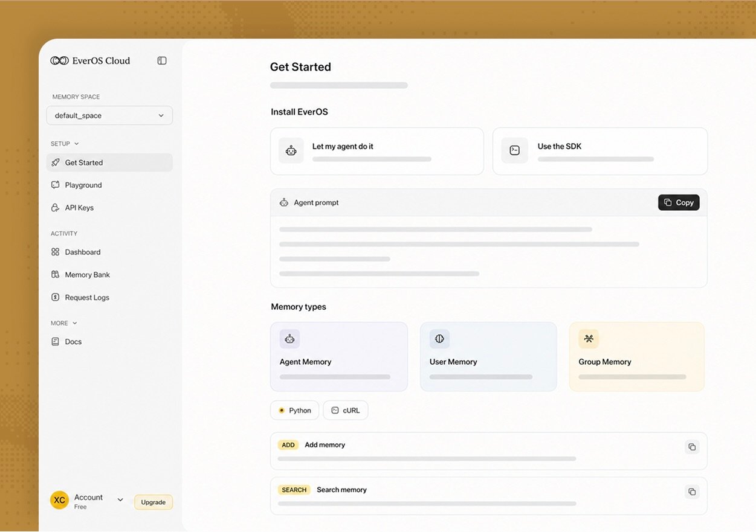This screenshot has height=532, width=756.
Task: Click the Memory types heading
Action: (299, 307)
